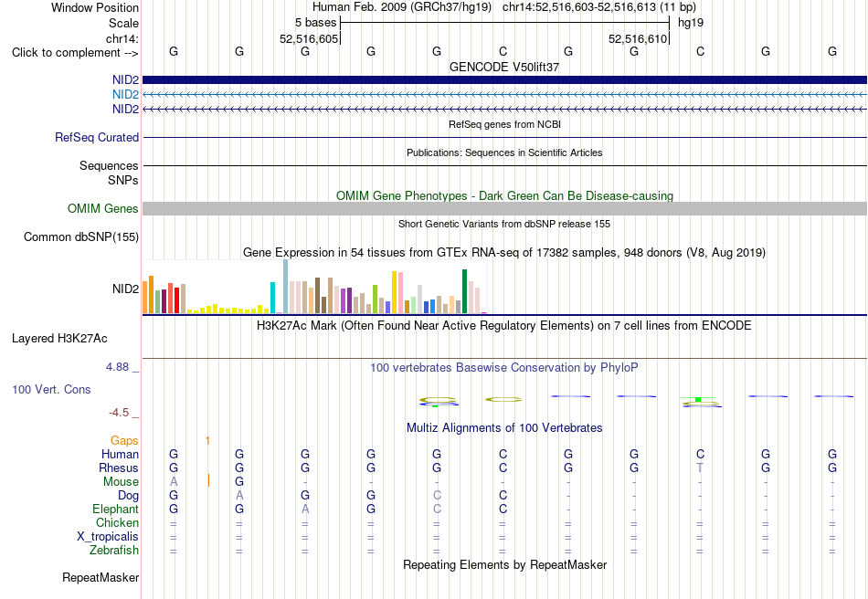Click the Dog alignment row label
Image resolution: width=868 pixels, height=599 pixels.
(128, 496)
